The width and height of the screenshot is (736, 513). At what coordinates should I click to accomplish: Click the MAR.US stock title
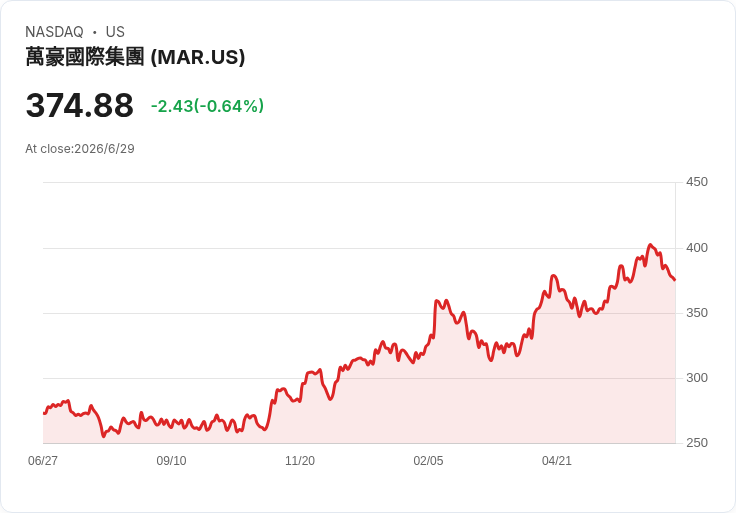pyautogui.click(x=135, y=57)
